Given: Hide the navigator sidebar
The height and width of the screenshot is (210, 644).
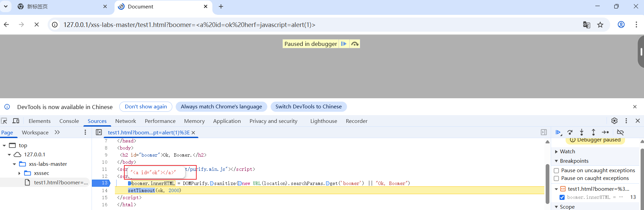Looking at the screenshot, I should click(x=99, y=132).
